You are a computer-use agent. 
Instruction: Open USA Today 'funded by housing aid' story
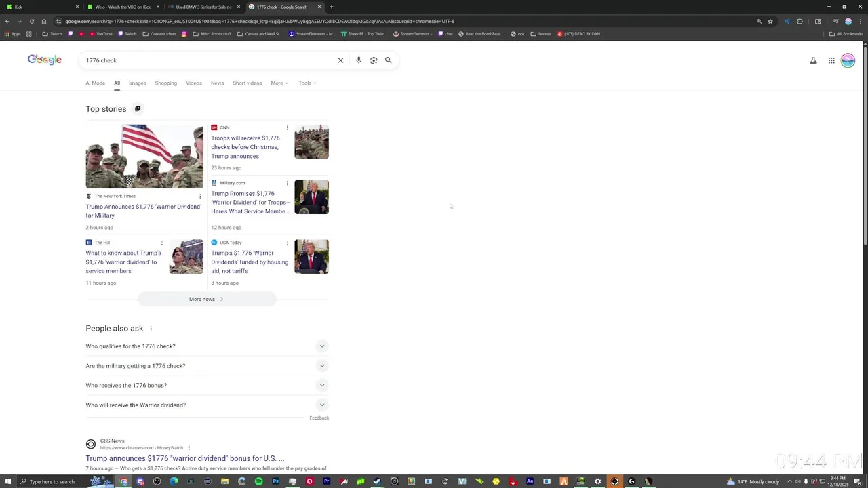pos(250,262)
